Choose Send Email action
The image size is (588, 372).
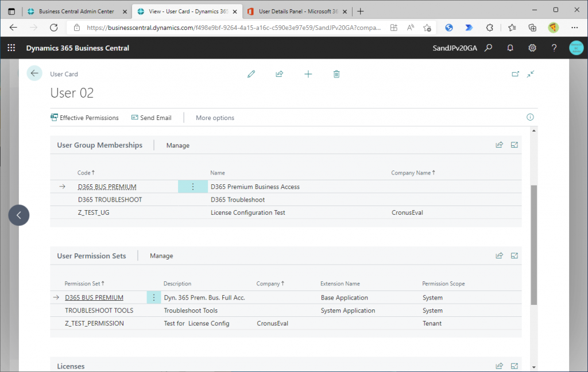pyautogui.click(x=151, y=118)
